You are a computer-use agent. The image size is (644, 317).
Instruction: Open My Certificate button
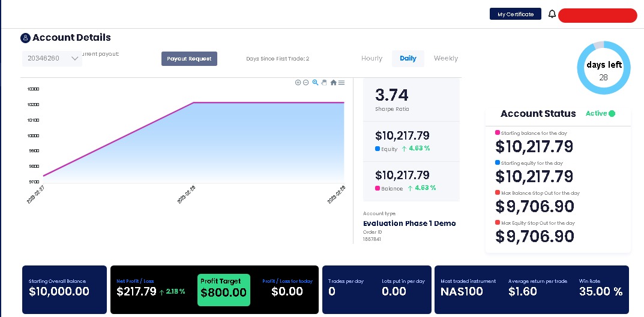(x=516, y=14)
